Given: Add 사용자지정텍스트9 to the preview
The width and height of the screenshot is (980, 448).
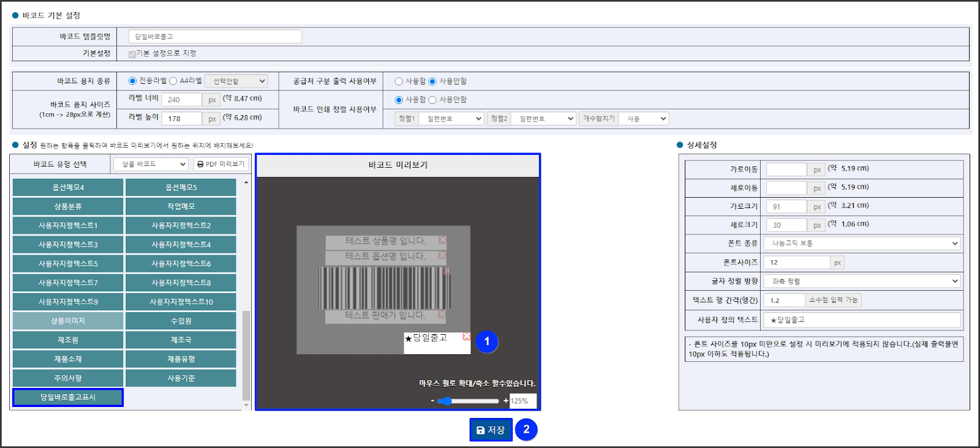Looking at the screenshot, I should tap(68, 302).
